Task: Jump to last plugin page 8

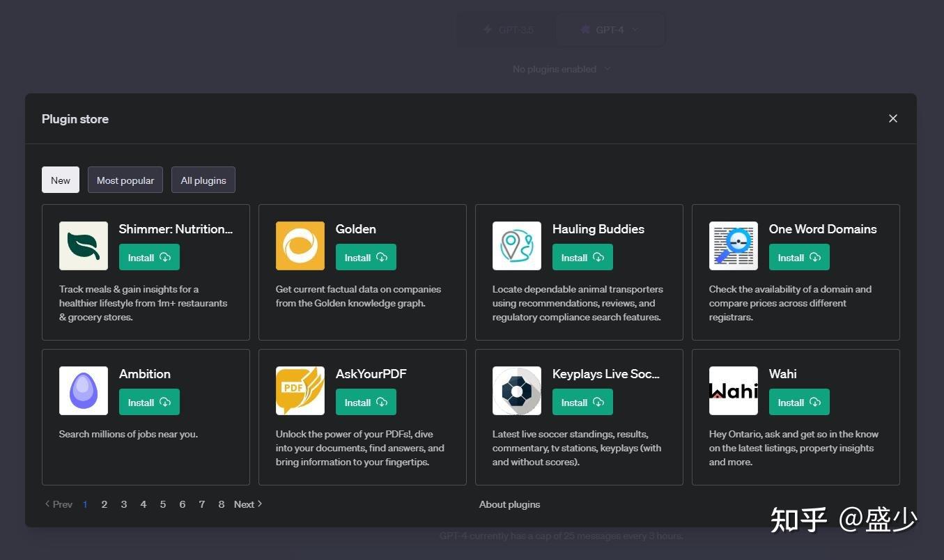Action: coord(222,504)
